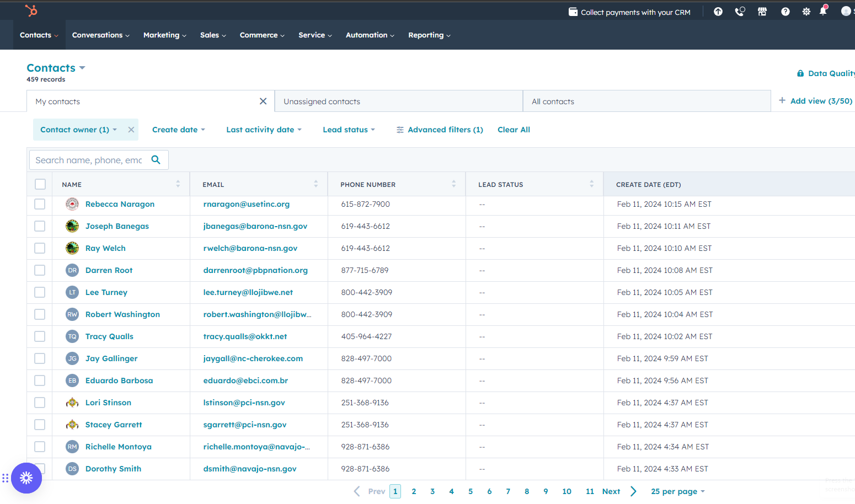The width and height of the screenshot is (855, 504).
Task: Check the box for Joseph Banegas
Action: (x=40, y=226)
